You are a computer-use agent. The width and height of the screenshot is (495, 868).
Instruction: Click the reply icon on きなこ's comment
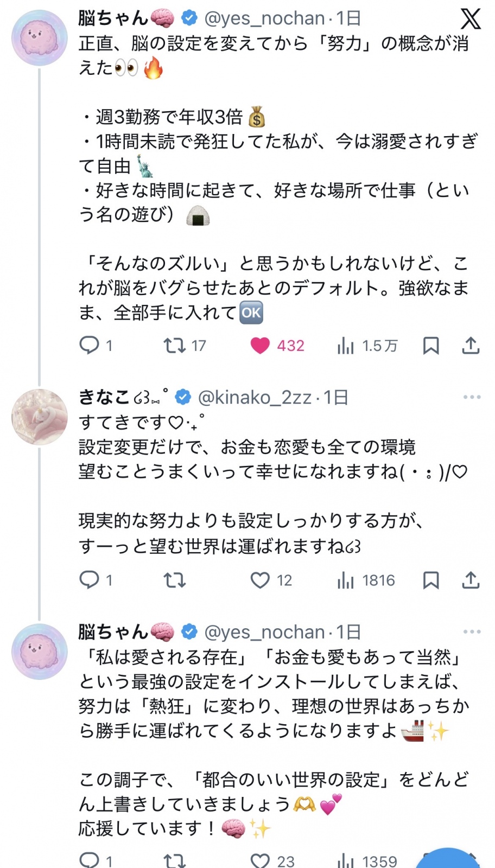pos(89,580)
